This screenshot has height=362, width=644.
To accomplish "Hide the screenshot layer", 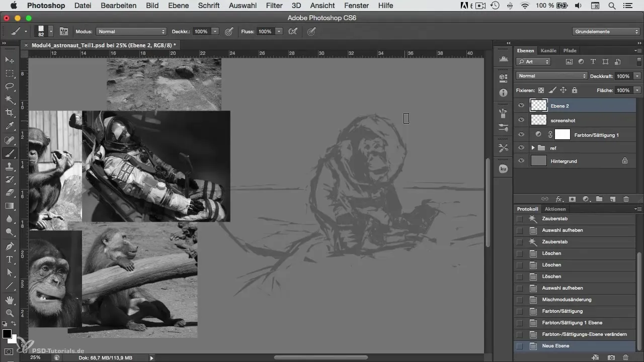I will pos(521,120).
